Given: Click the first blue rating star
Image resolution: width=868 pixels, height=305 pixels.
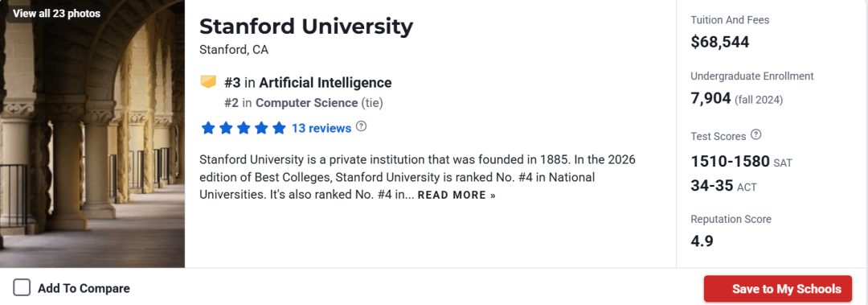Looking at the screenshot, I should pyautogui.click(x=208, y=128).
